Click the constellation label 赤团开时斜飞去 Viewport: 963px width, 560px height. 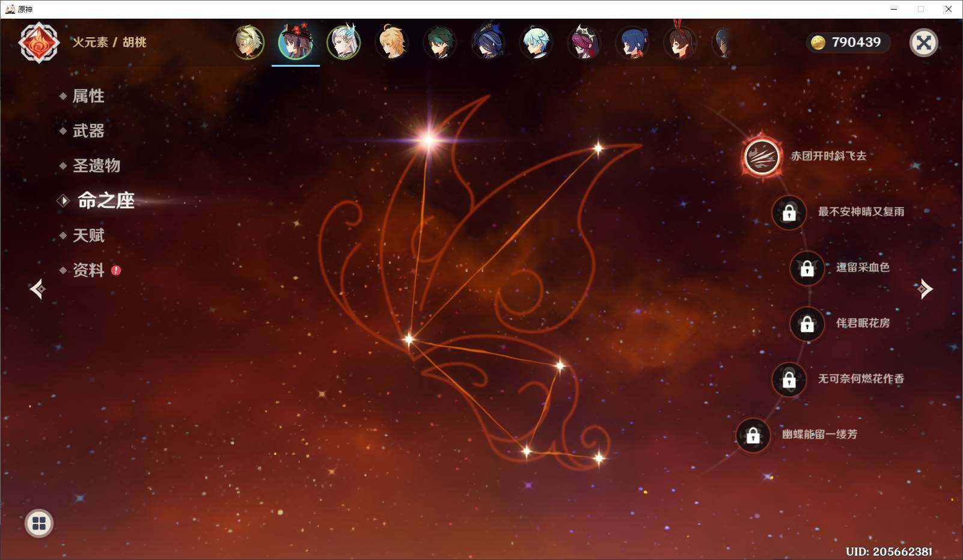pos(828,156)
